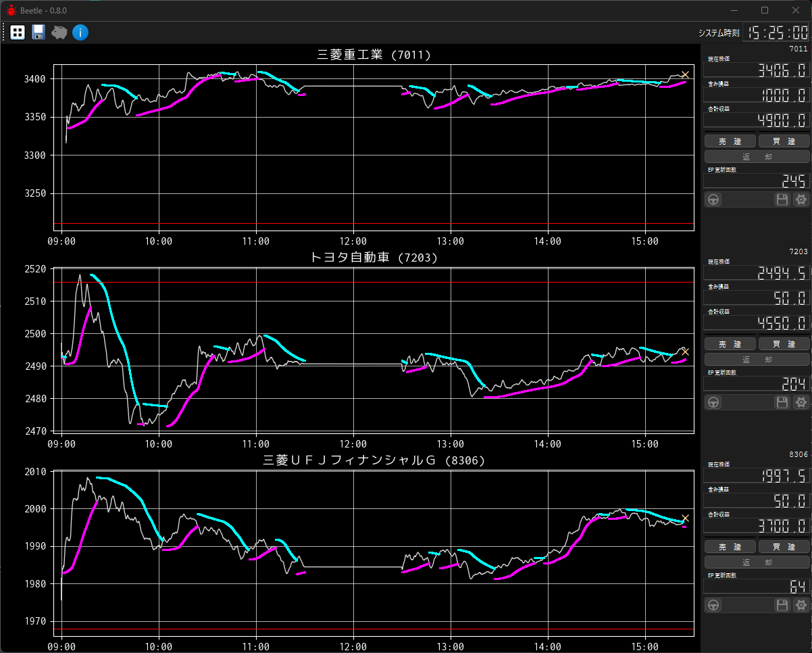Click 買建 (buy) button for 8306
This screenshot has height=653, width=812.
click(x=784, y=547)
